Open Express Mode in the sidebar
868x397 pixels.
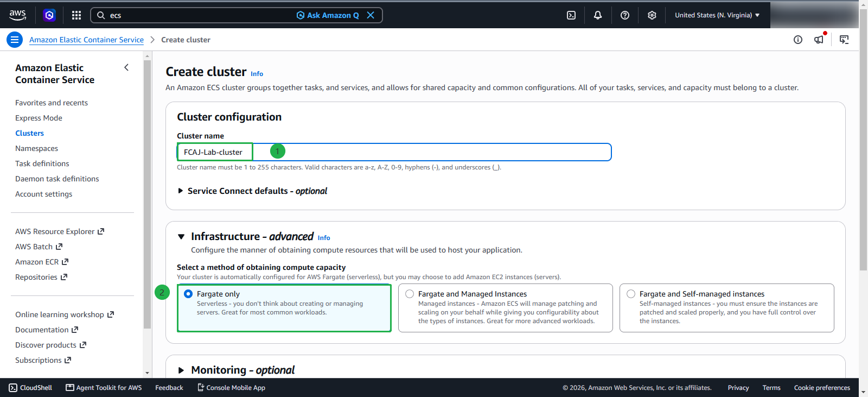click(39, 118)
